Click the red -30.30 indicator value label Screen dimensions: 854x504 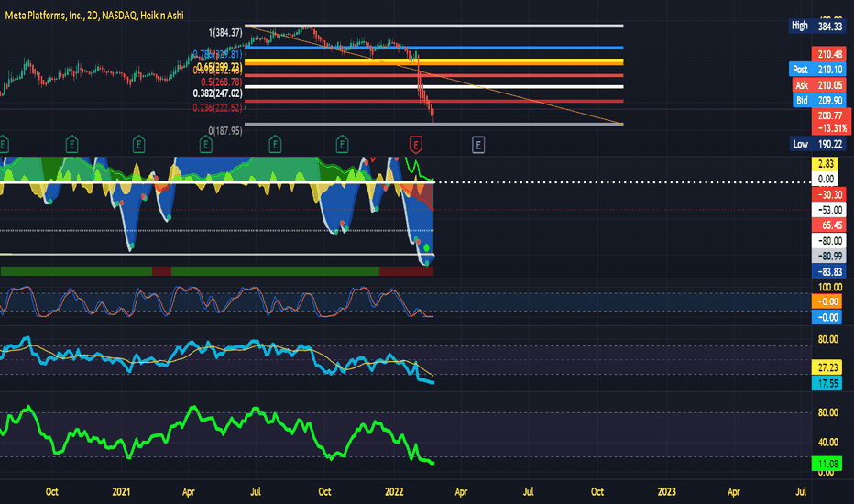tap(829, 194)
